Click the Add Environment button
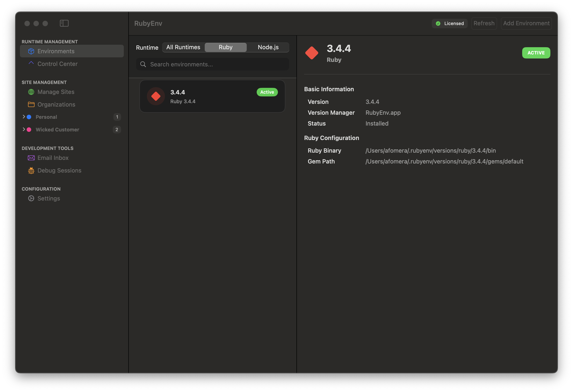573x392 pixels. (x=526, y=23)
